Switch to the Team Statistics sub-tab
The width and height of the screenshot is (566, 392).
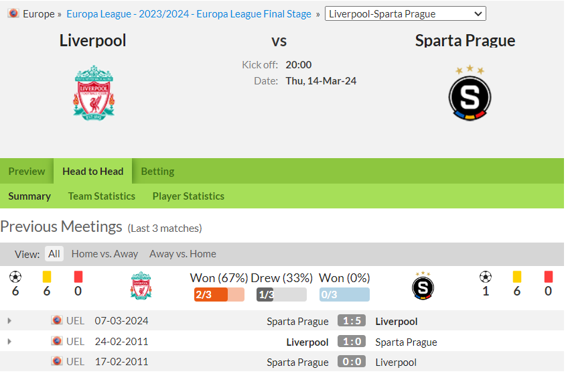(102, 196)
